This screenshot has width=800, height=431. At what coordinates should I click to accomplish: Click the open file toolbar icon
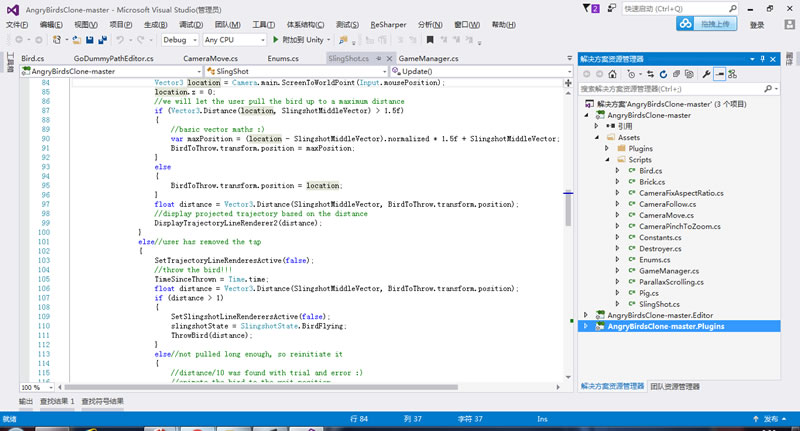pyautogui.click(x=77, y=39)
